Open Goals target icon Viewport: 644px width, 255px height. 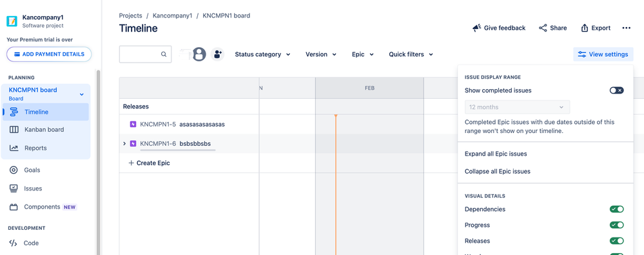click(14, 170)
